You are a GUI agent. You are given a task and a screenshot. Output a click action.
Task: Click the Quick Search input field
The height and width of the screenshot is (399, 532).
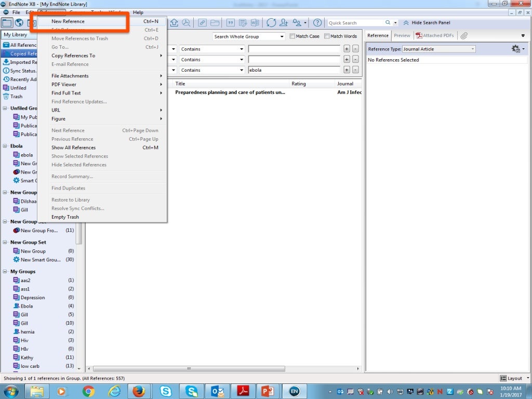355,23
